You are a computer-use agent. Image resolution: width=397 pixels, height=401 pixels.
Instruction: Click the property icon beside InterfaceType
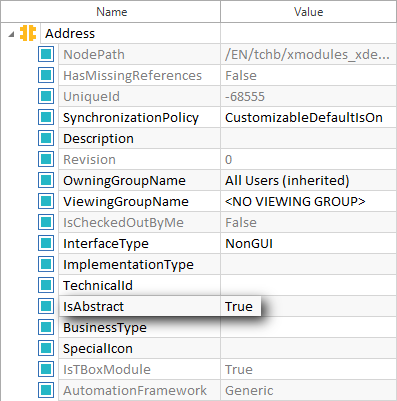46,243
